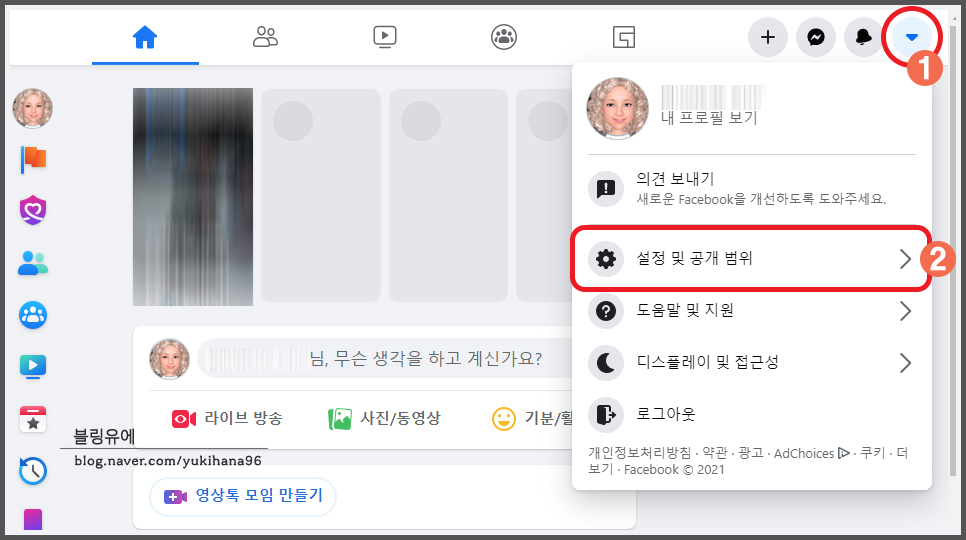Select 의견 보내기 menu item
The image size is (966, 540).
coord(752,188)
